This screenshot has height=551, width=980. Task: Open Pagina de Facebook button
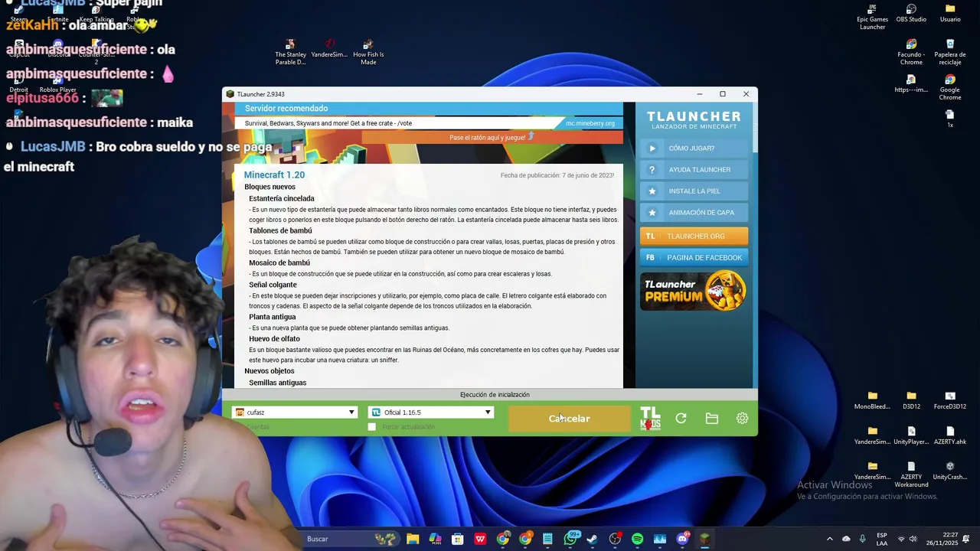694,258
